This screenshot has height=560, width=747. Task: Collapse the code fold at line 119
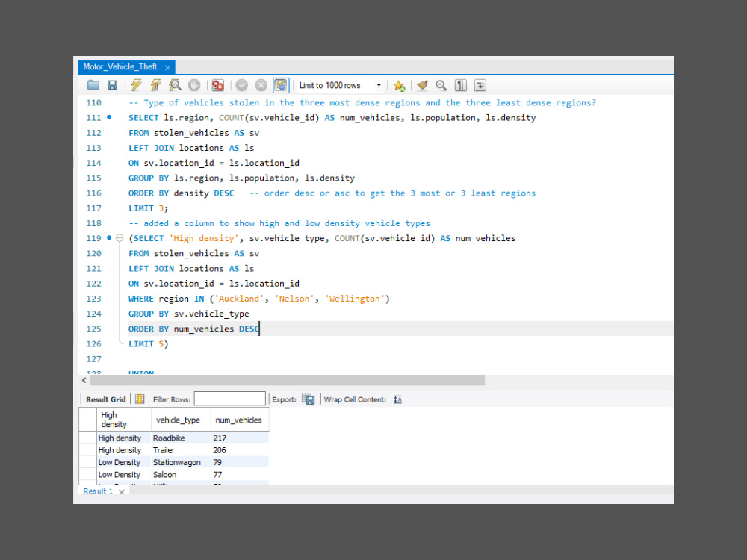[120, 238]
